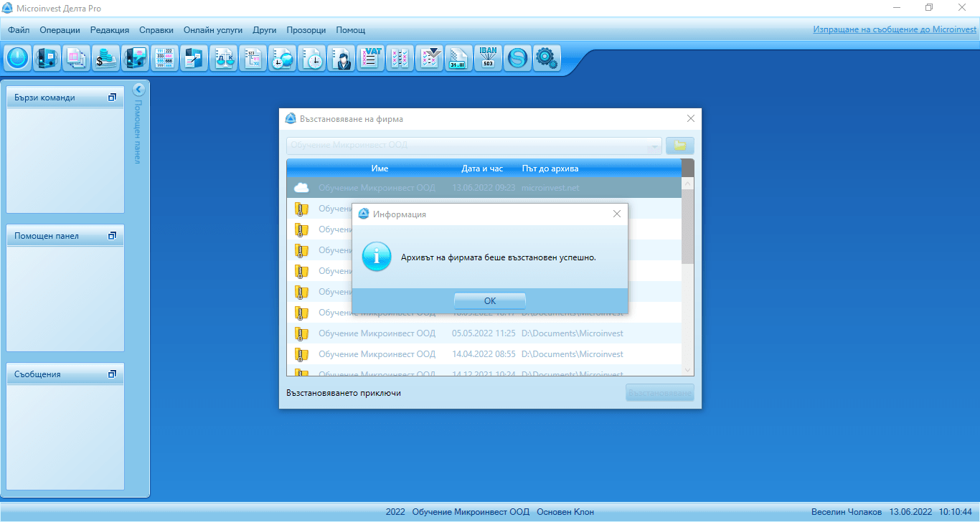Screen dimensions: 980x522
Task: Click the browse folder button in restore dialog
Action: click(x=680, y=146)
